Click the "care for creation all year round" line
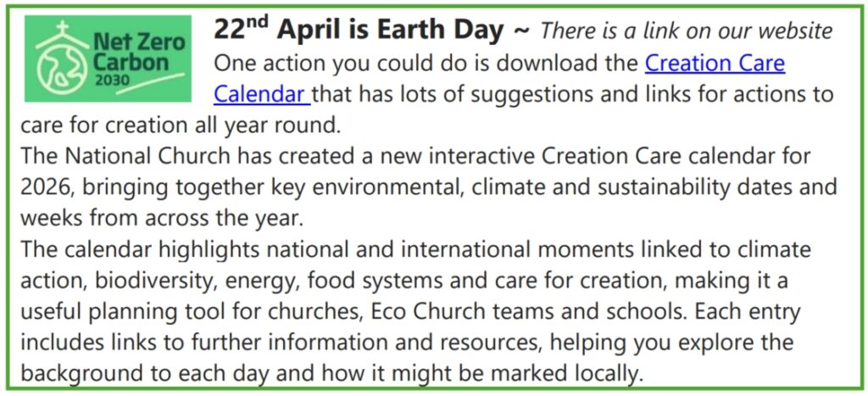The width and height of the screenshot is (868, 396). point(180,125)
